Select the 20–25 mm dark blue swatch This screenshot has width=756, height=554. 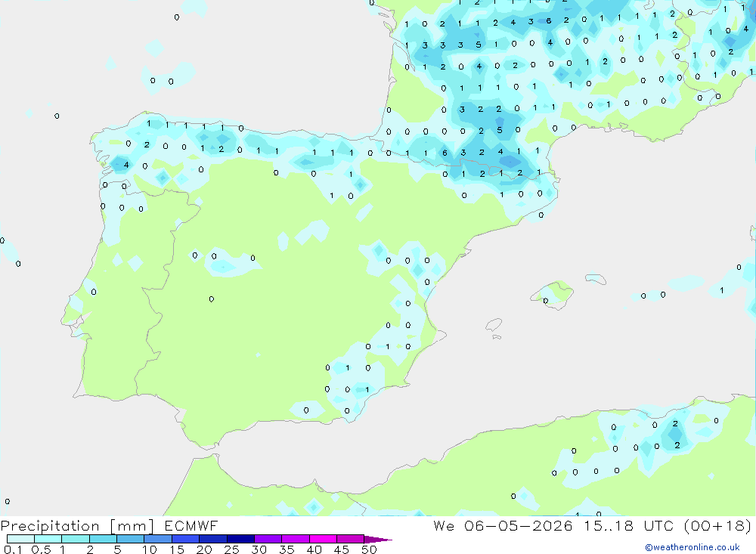(x=212, y=539)
